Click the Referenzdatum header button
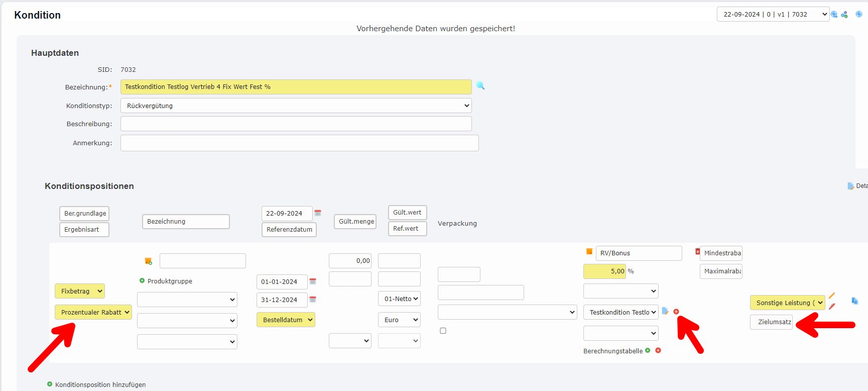 (289, 230)
